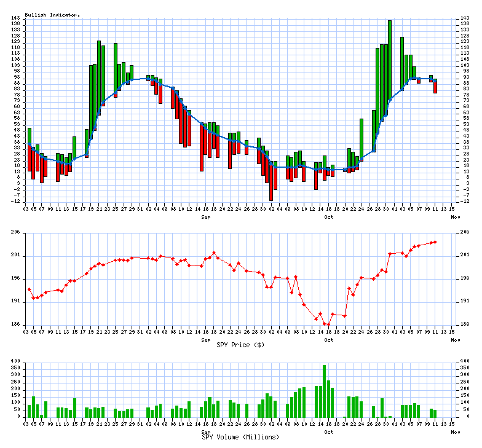Select the last data point on SPY price line
Viewport: 482px width, 448px height.
(435, 242)
